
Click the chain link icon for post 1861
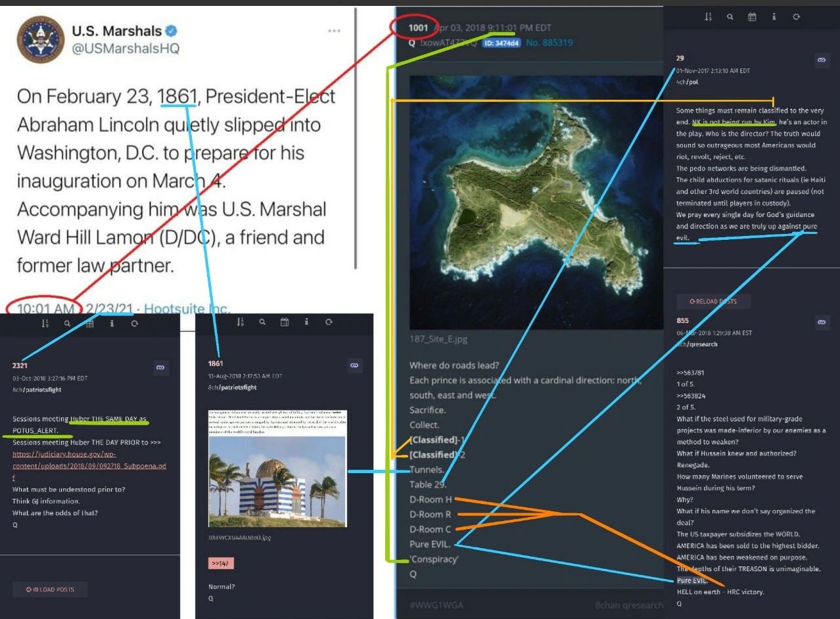[354, 365]
